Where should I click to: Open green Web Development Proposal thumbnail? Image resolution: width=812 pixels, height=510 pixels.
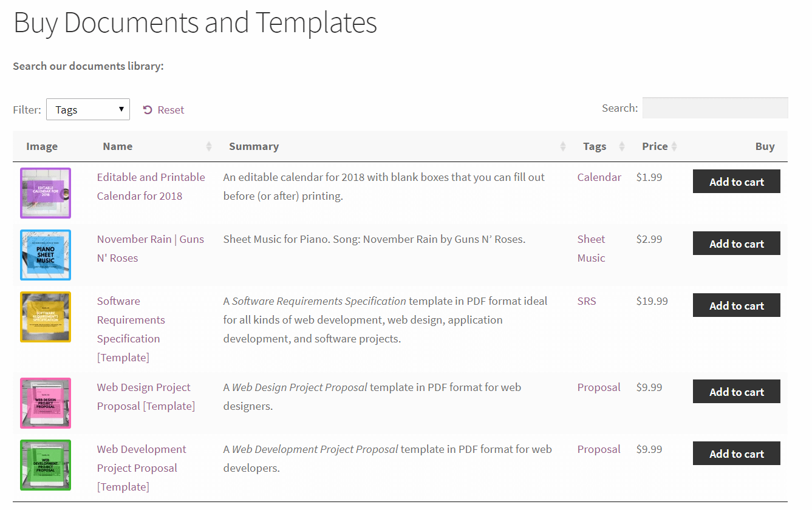point(46,465)
